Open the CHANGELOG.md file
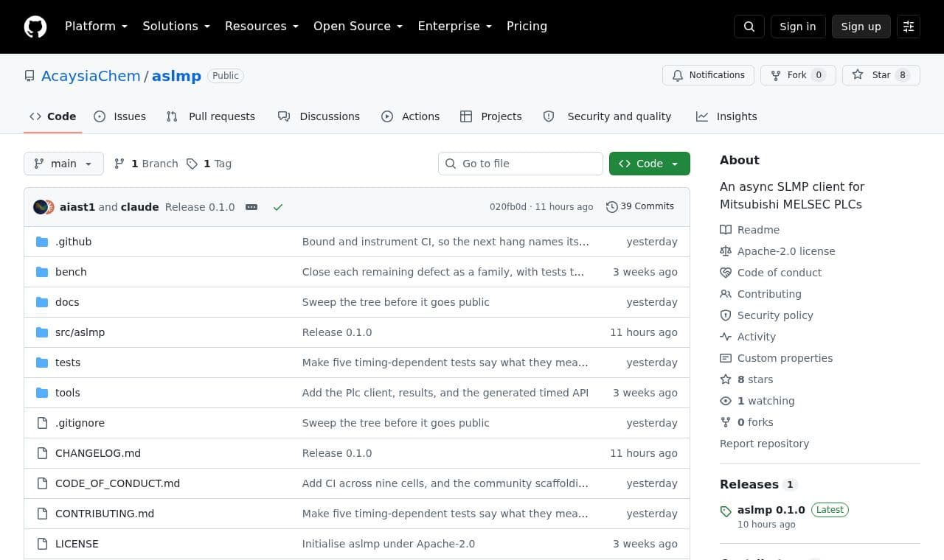This screenshot has height=560, width=944. click(x=98, y=453)
